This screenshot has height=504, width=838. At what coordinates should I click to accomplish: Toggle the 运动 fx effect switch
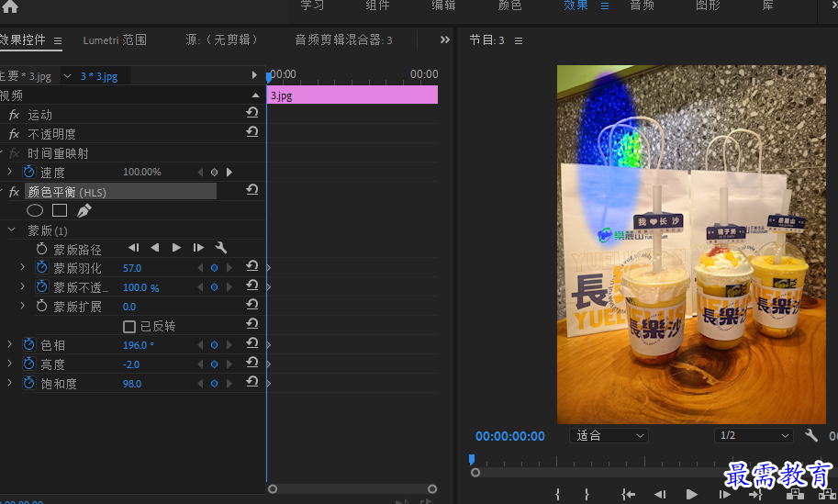pos(15,115)
